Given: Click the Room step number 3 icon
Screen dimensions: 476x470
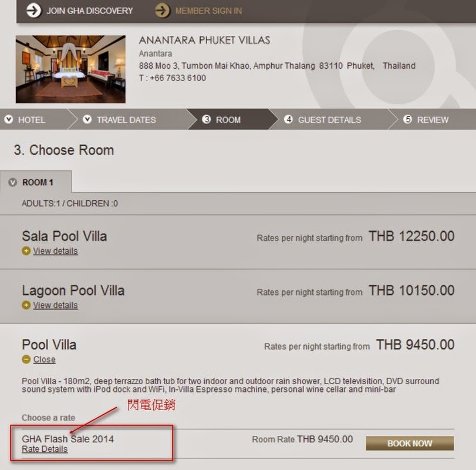Looking at the screenshot, I should (207, 120).
